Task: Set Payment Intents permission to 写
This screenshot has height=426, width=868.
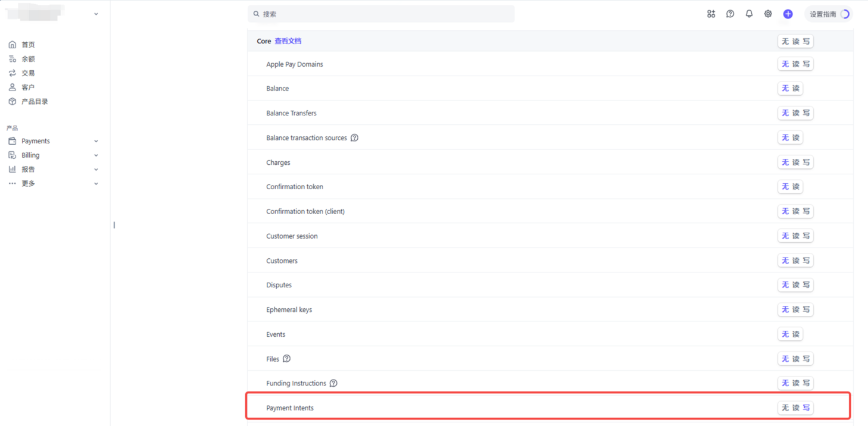Action: coord(806,408)
